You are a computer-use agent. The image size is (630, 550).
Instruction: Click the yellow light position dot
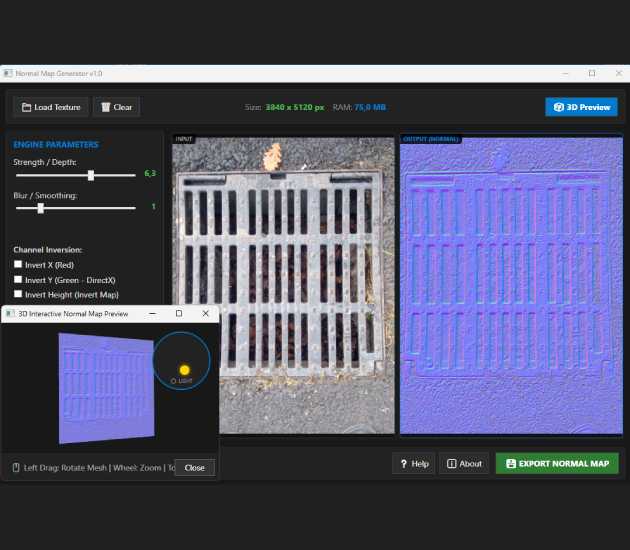coord(184,370)
